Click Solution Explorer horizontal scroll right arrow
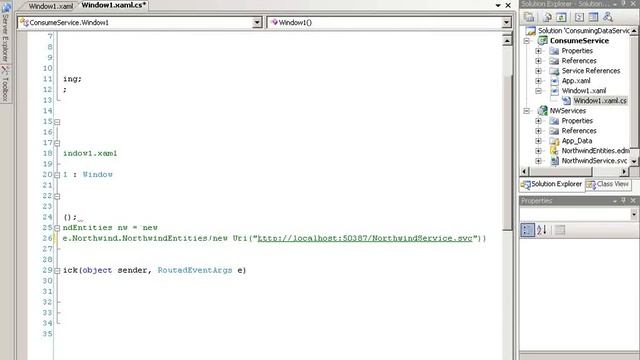Viewport: 640px width, 360px height. (624, 172)
